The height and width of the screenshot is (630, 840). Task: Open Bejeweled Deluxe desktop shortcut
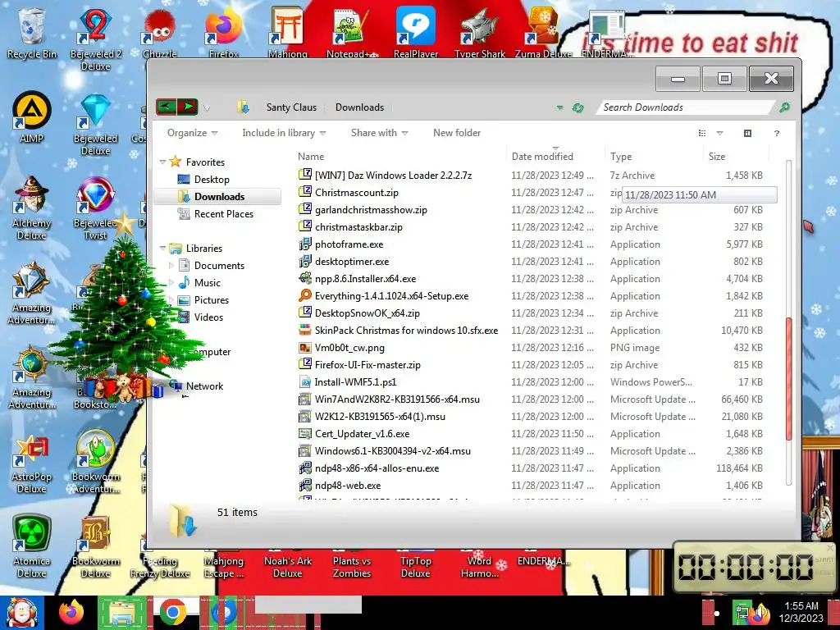coord(95,125)
